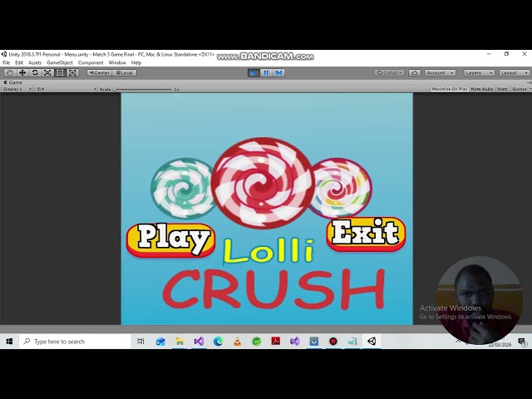Open File Explorer from taskbar
This screenshot has width=532, height=399.
[x=180, y=342]
